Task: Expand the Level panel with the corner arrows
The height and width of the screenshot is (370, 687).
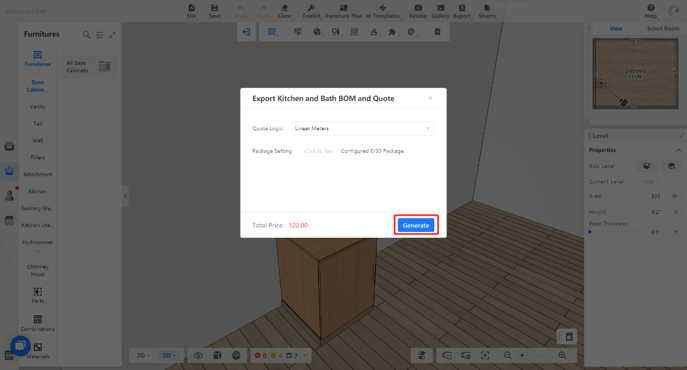Action: coord(681,135)
